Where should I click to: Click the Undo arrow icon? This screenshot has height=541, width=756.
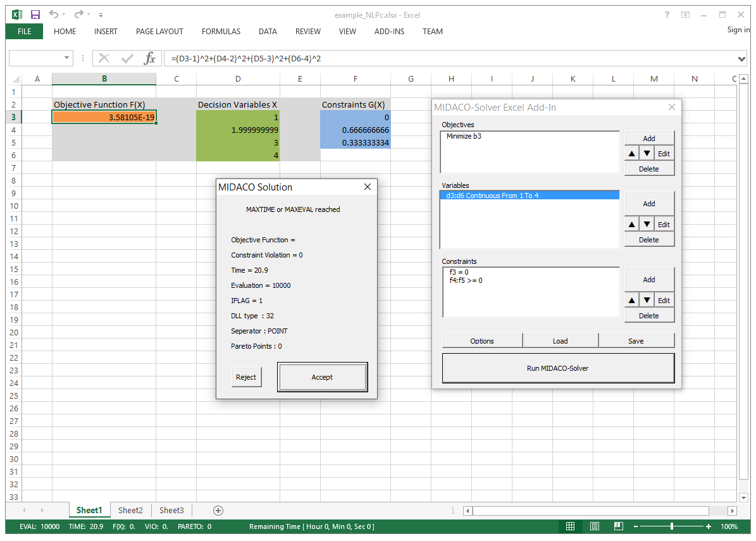(x=54, y=15)
